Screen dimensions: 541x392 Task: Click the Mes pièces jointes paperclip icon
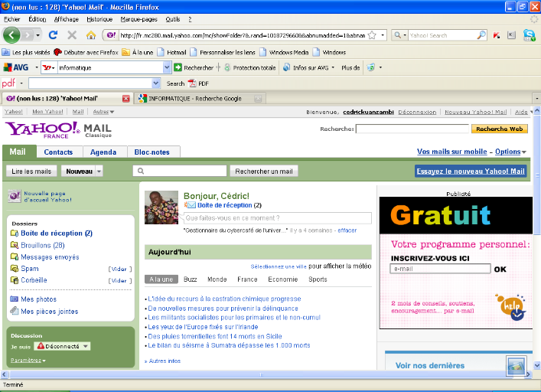(14, 311)
